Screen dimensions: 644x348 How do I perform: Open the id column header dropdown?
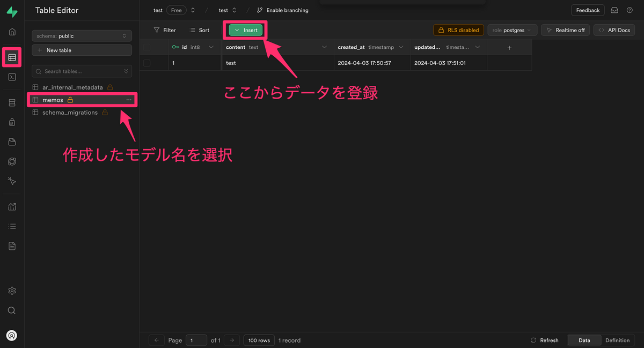(x=211, y=47)
